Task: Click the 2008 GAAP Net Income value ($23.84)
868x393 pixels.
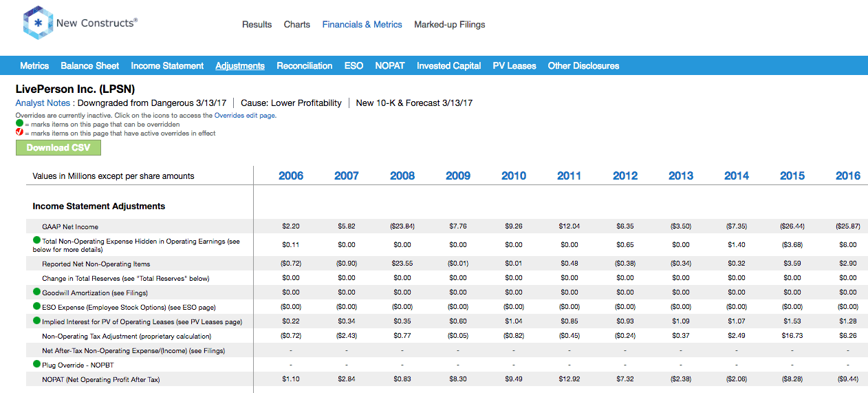Action: coord(402,227)
